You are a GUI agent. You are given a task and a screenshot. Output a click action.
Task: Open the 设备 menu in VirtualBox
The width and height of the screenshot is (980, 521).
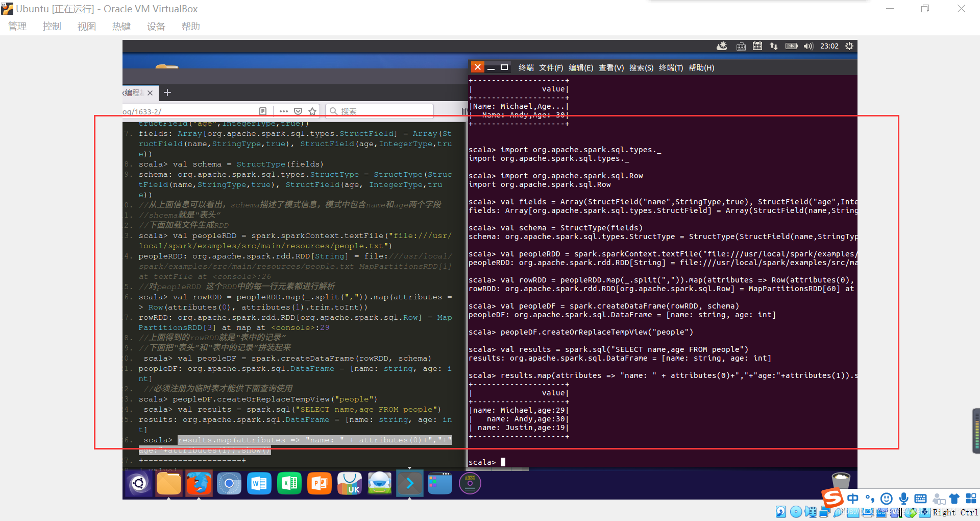point(156,26)
